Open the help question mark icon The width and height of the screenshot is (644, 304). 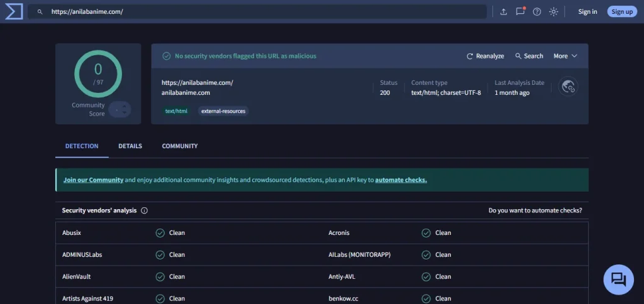(x=537, y=11)
